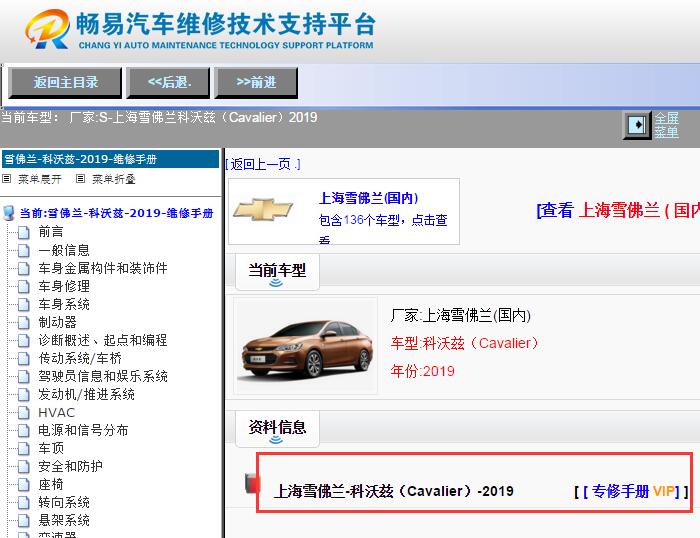The image size is (700, 538).
Task: Click the page icon next to 车身系统
Action: pyautogui.click(x=24, y=304)
